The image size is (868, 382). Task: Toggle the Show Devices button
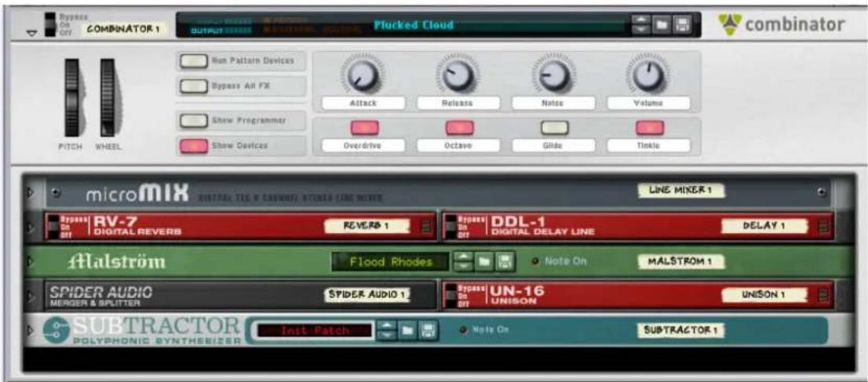coord(192,146)
